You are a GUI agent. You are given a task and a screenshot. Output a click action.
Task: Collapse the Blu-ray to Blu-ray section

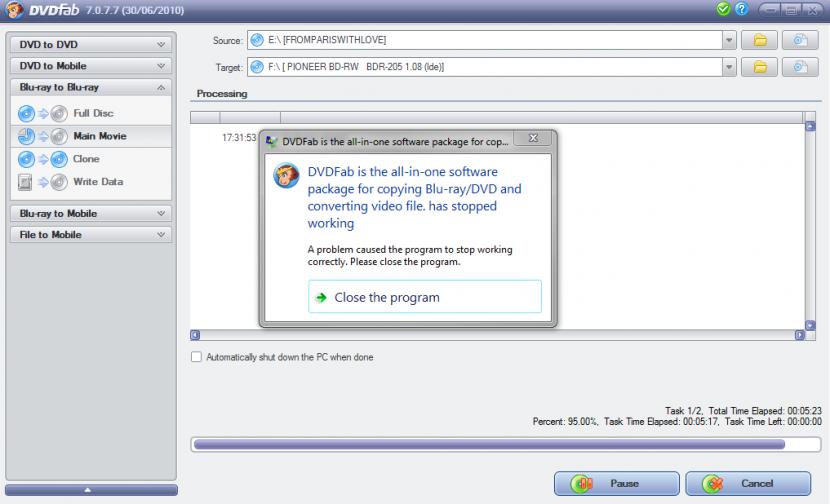91,87
